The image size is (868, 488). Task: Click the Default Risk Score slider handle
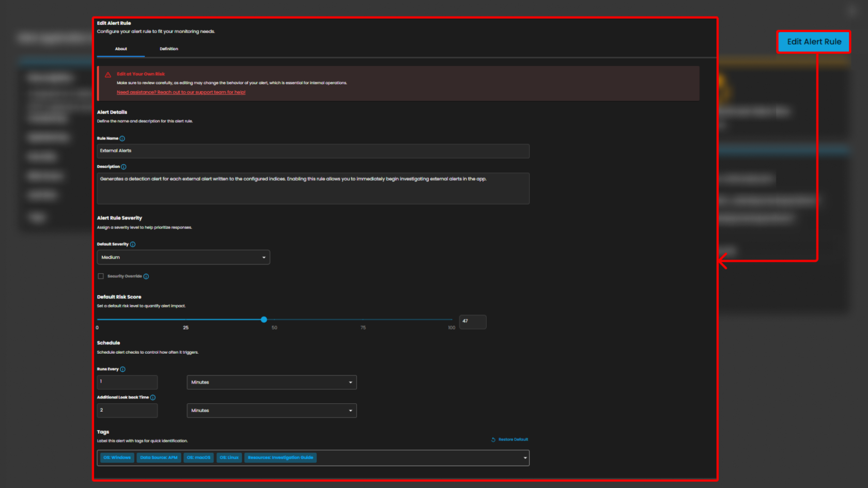pos(264,320)
